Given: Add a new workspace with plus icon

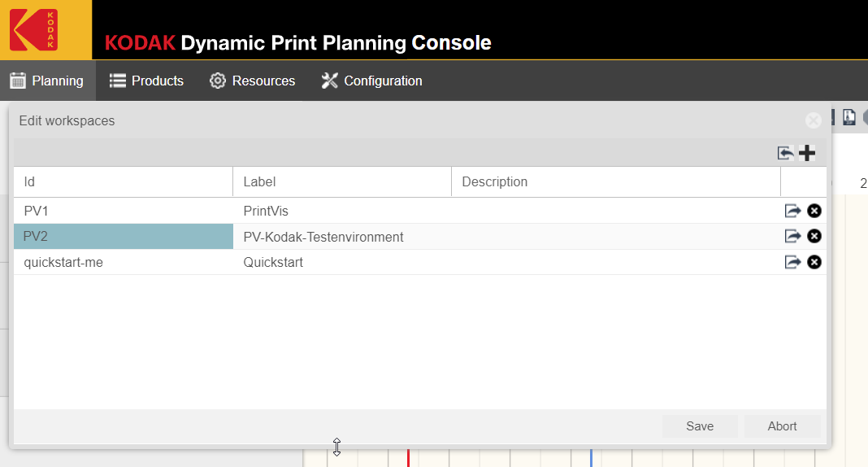Looking at the screenshot, I should coord(807,153).
